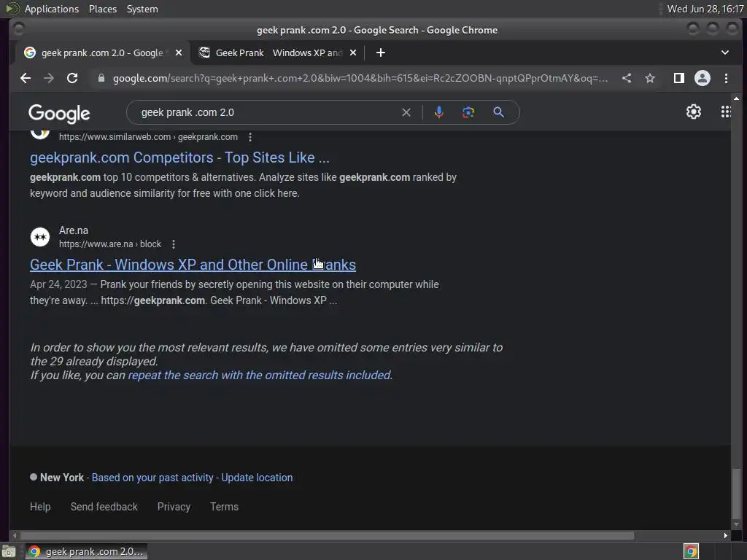
Task: Open the Terms footer link
Action: 225,507
